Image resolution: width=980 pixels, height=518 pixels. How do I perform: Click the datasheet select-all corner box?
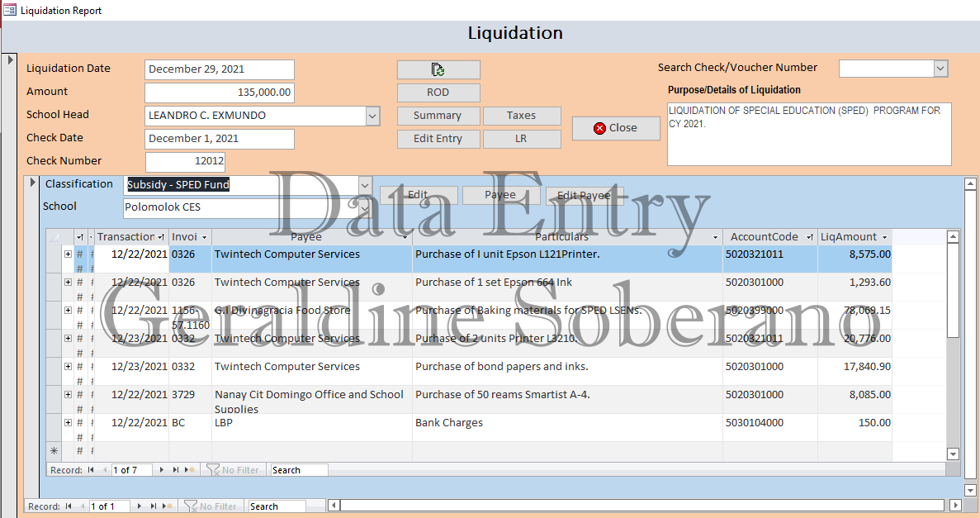point(54,237)
